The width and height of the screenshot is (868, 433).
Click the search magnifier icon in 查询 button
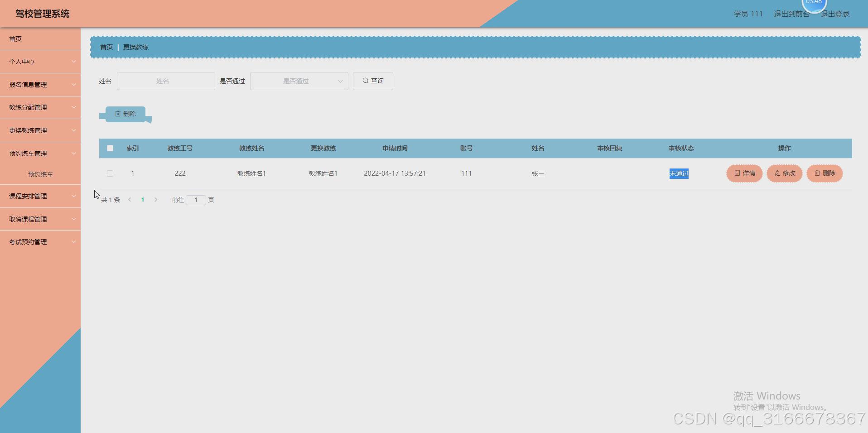pyautogui.click(x=365, y=81)
